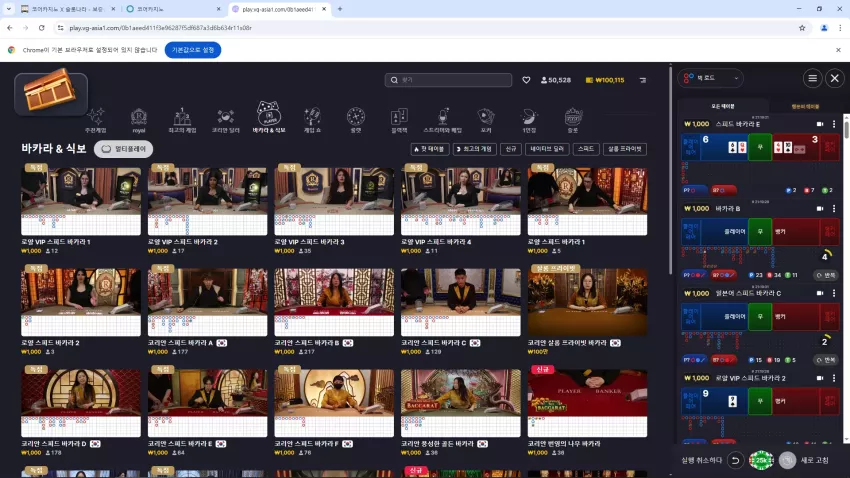Screen dimensions: 850x478
Task: Switch to the 모든 테이블 tab
Action: point(723,107)
